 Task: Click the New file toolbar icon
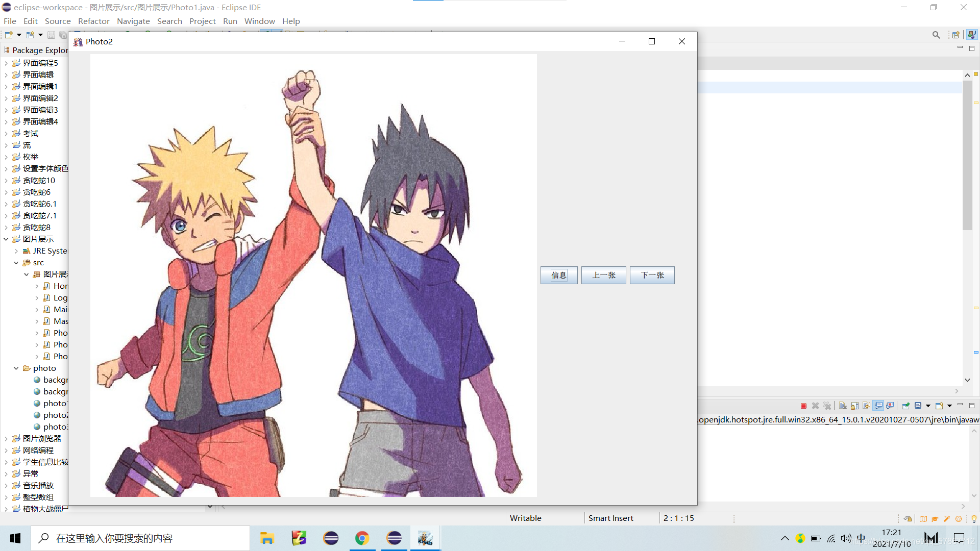(9, 35)
